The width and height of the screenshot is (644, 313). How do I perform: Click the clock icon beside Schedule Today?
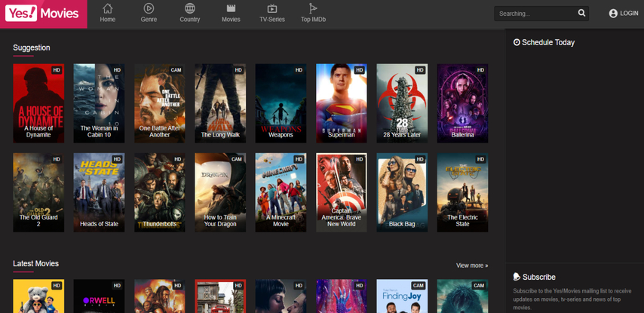[x=517, y=42]
